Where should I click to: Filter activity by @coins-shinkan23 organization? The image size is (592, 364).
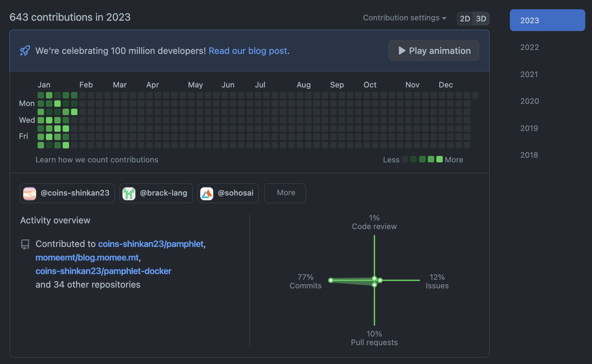pyautogui.click(x=67, y=193)
